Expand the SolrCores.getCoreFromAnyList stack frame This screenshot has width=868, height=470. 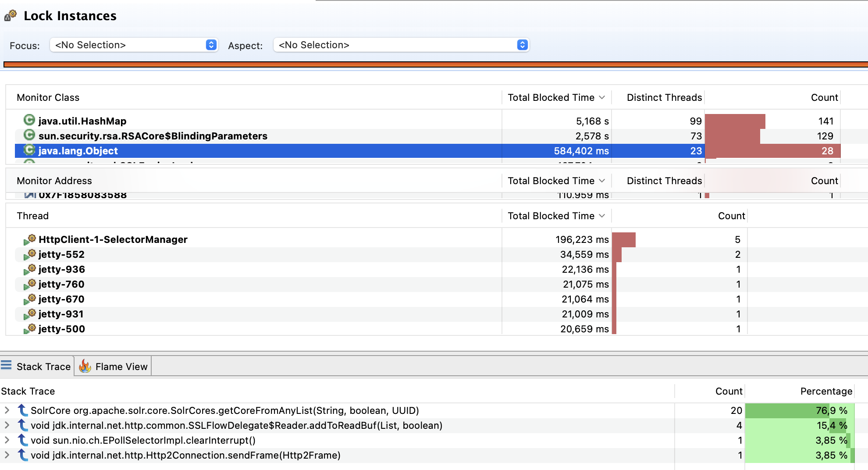7,410
